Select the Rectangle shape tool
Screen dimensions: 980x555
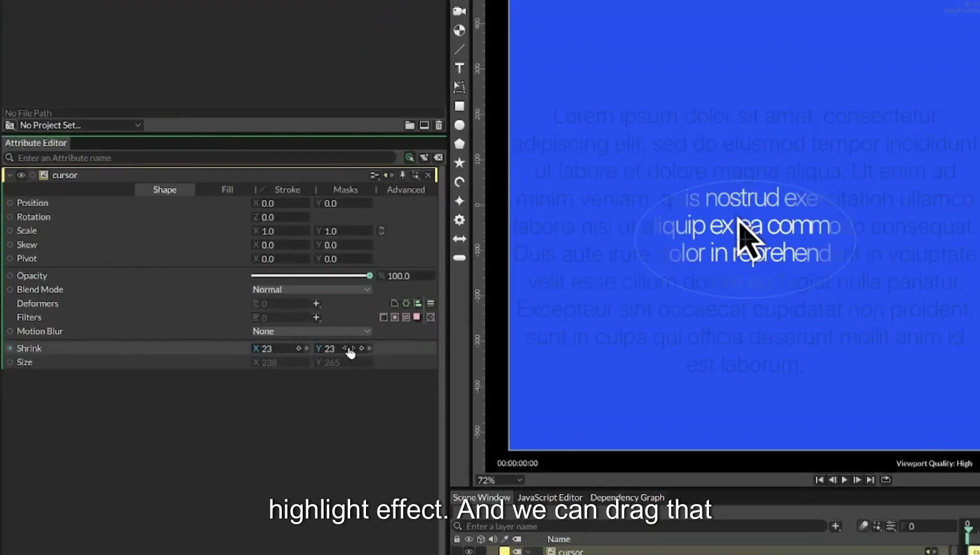click(x=459, y=106)
